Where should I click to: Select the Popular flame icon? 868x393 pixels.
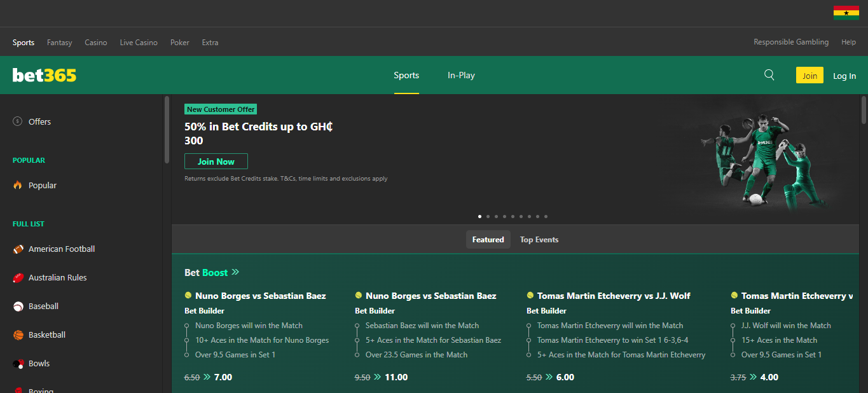click(x=18, y=185)
